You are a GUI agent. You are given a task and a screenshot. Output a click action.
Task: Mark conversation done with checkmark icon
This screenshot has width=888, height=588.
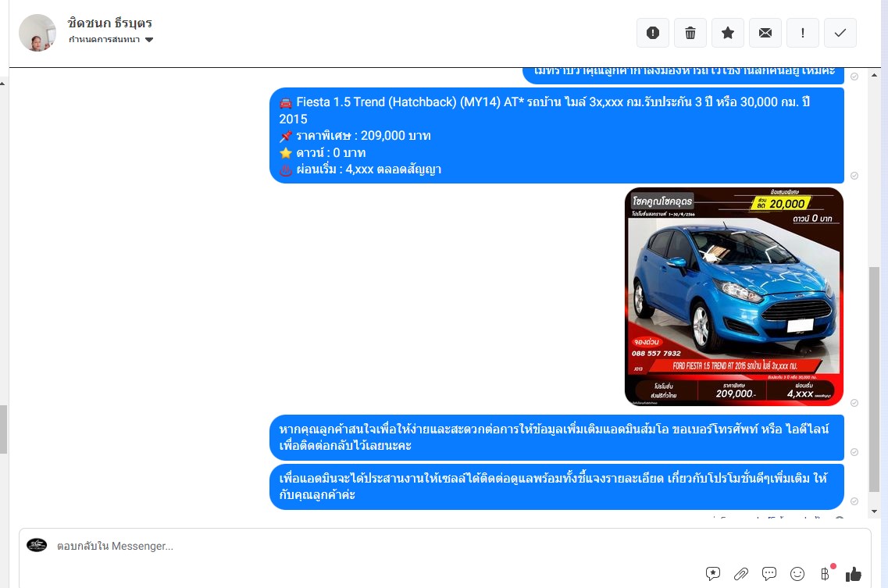(x=840, y=33)
